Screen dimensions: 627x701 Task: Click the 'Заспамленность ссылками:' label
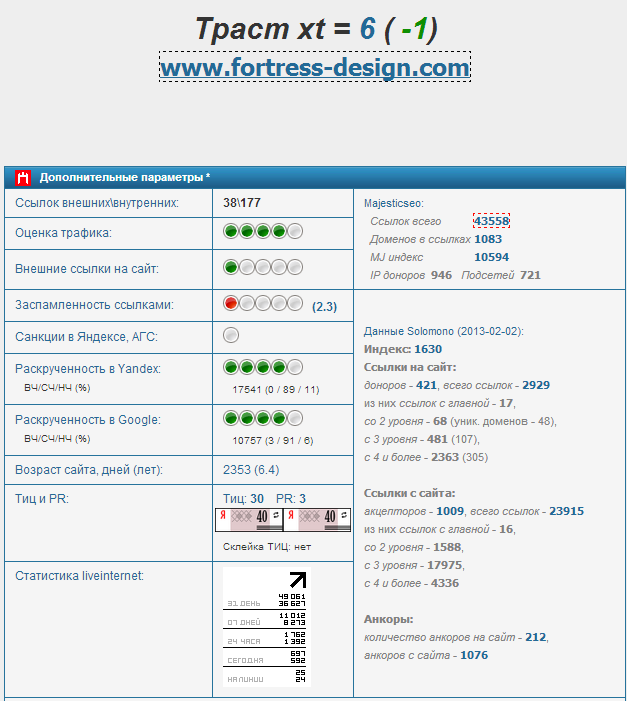(x=94, y=305)
